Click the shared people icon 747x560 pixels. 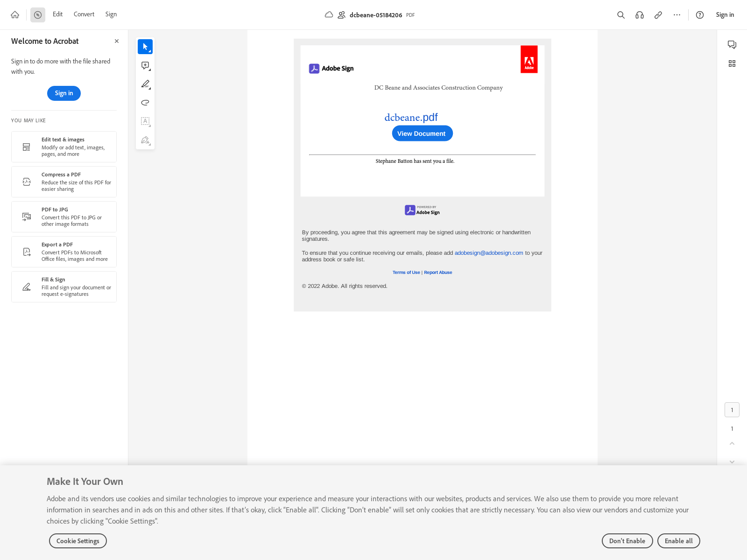tap(342, 15)
